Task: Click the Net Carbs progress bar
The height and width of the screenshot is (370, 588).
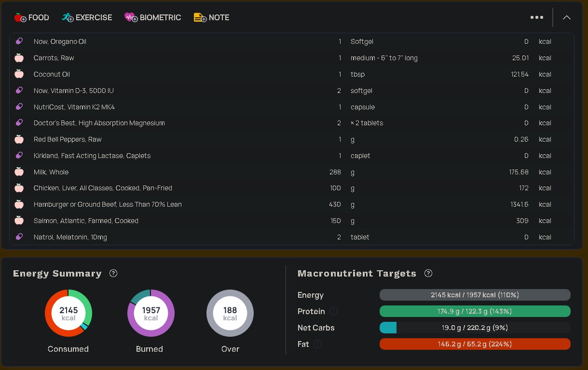Action: pos(475,328)
